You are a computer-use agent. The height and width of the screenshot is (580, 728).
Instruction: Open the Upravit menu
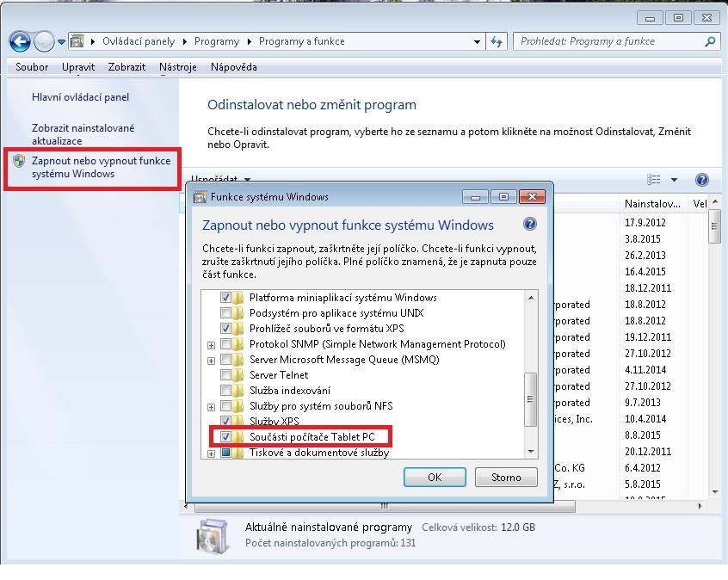click(x=78, y=67)
